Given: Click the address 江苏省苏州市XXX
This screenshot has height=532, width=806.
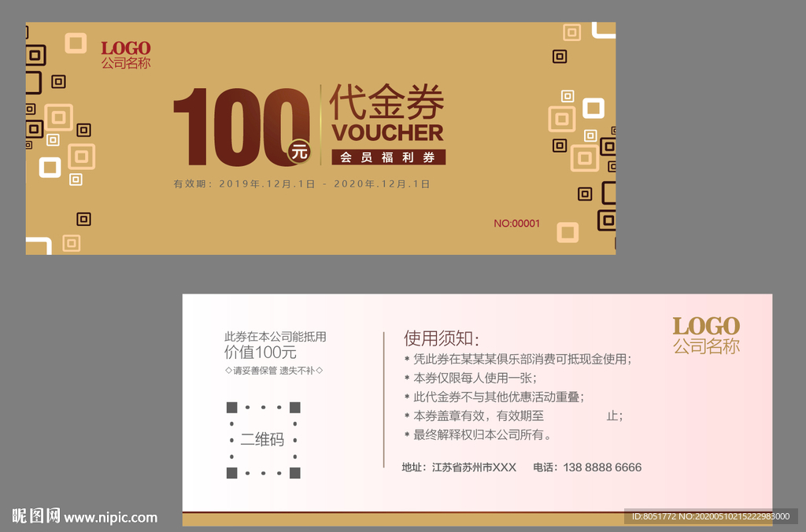Looking at the screenshot, I should [459, 467].
